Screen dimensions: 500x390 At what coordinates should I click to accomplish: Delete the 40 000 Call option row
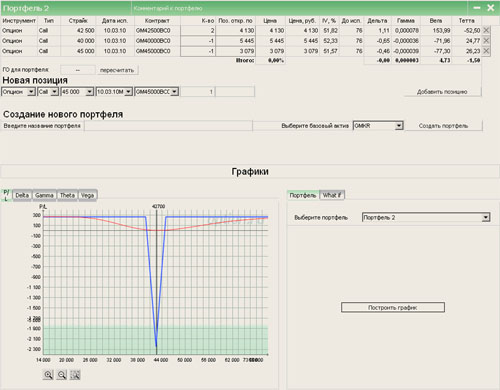486,41
